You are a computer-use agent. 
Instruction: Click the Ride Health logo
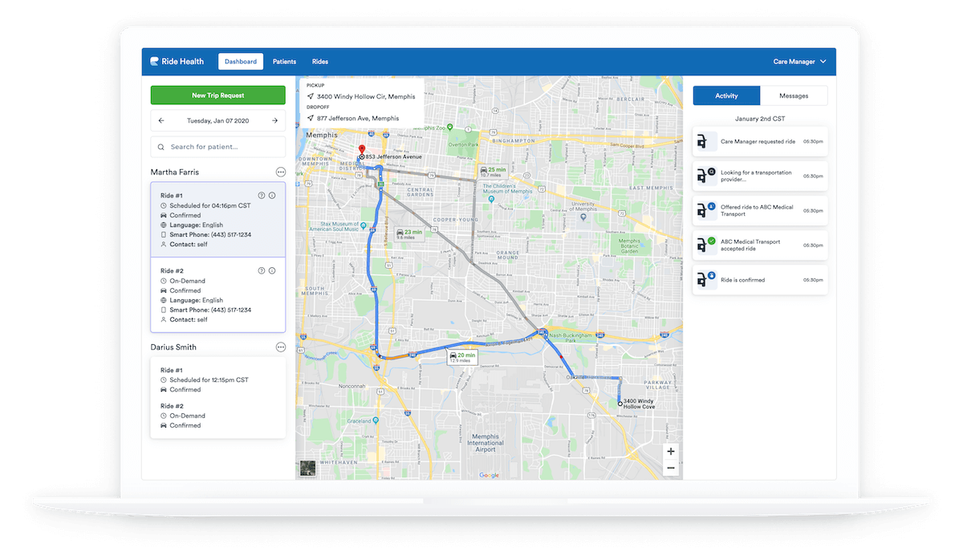pos(177,62)
